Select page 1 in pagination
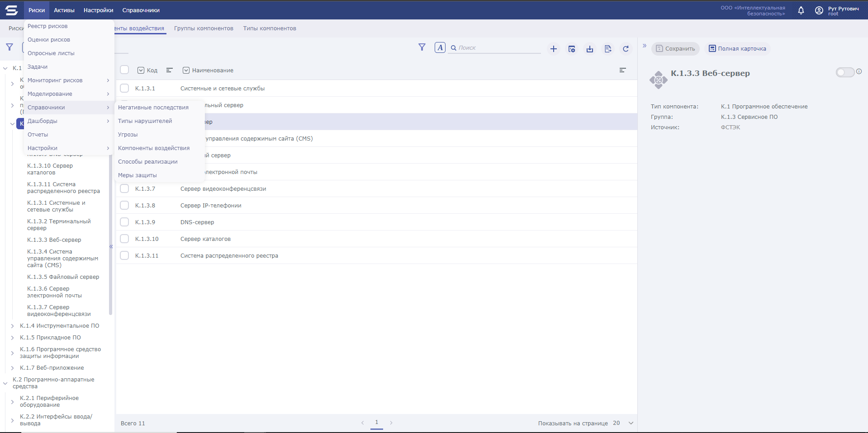 coord(376,423)
